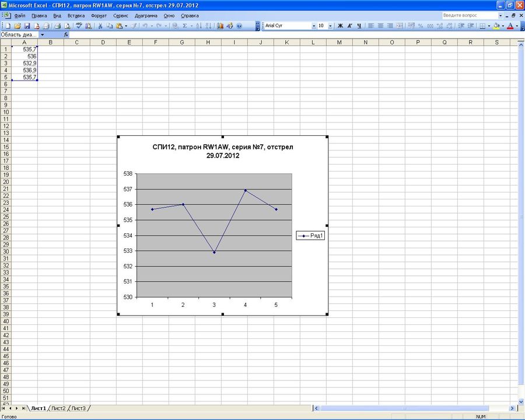Toggle Bold (Ж) formatting
Viewport: 525px width, 420px height.
click(x=341, y=26)
